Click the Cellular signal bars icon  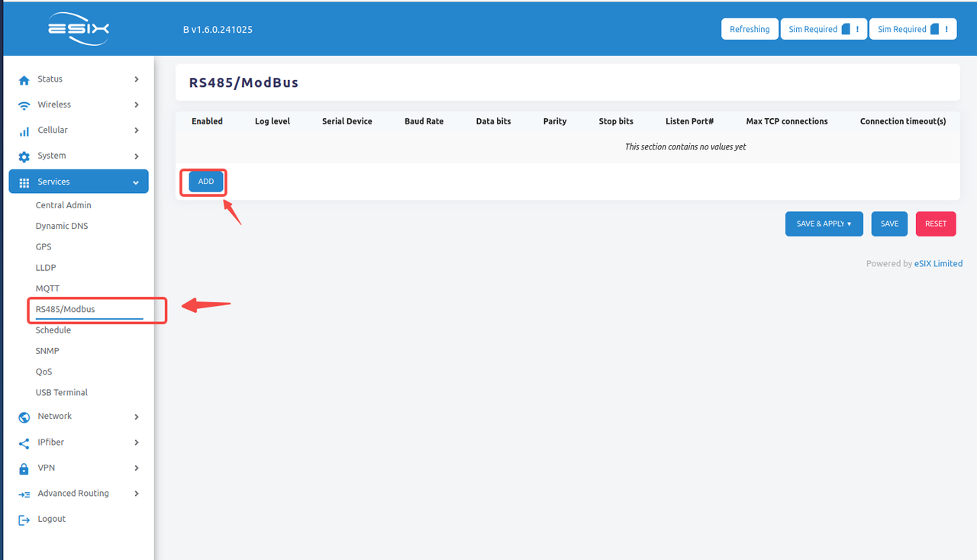(x=24, y=131)
